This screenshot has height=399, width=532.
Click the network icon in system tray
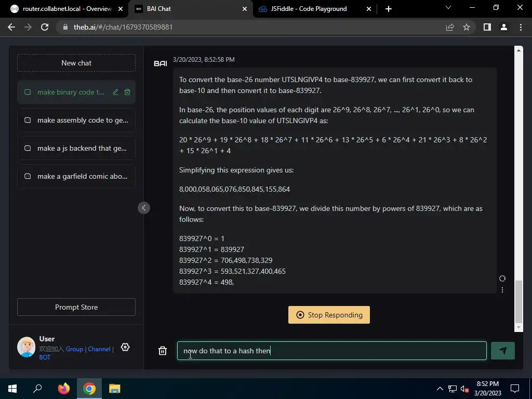(x=453, y=389)
